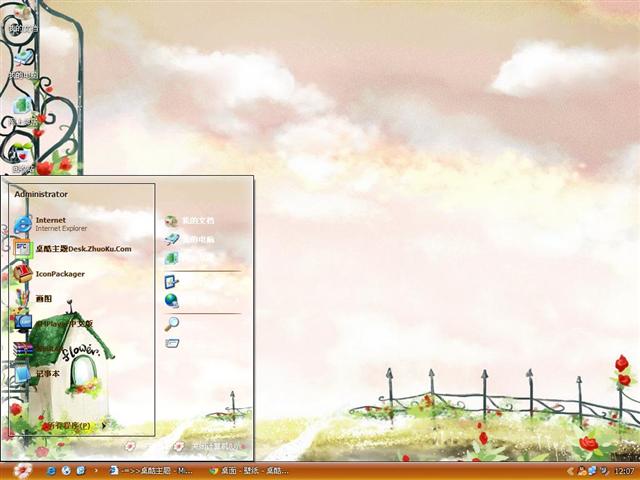Click show desktop icon in quick launch
The width and height of the screenshot is (640, 480).
(81, 471)
